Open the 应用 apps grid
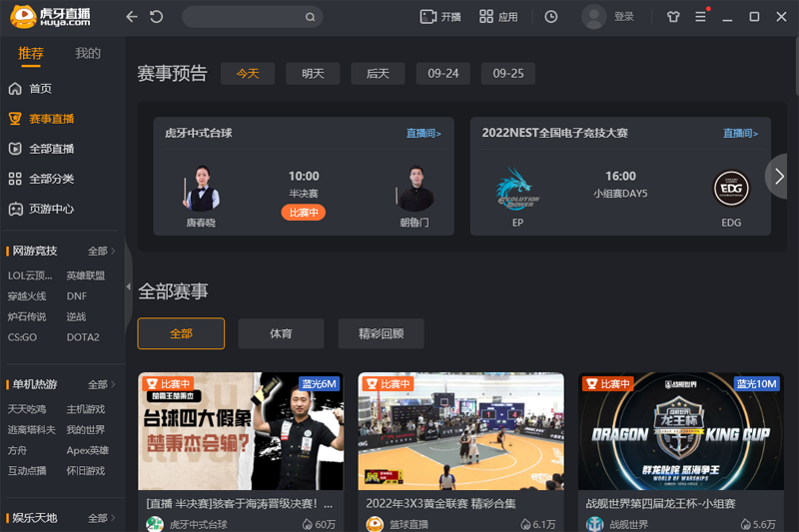Viewport: 799px width, 532px height. [x=498, y=17]
